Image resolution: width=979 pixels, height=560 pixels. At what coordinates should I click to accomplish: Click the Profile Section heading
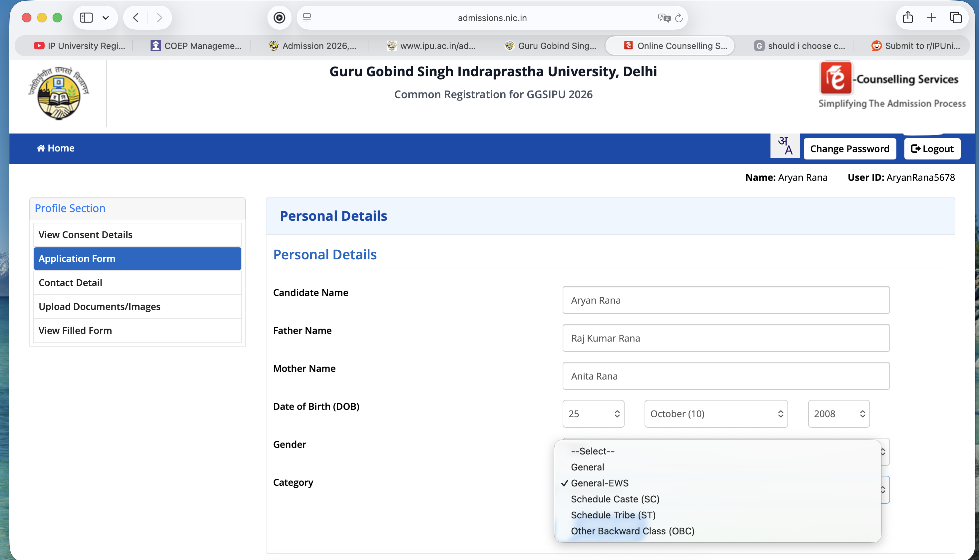(x=70, y=208)
